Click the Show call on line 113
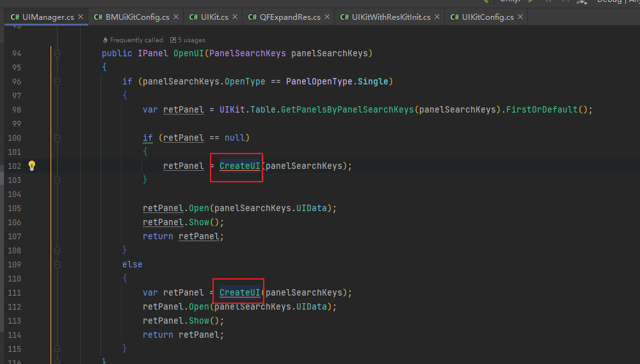640x364 pixels. coord(199,320)
